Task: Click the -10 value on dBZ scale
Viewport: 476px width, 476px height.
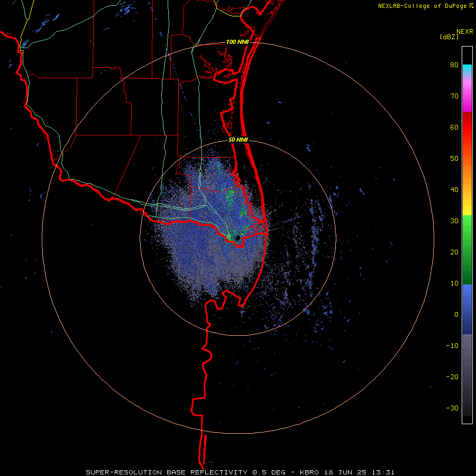Action: click(x=452, y=346)
